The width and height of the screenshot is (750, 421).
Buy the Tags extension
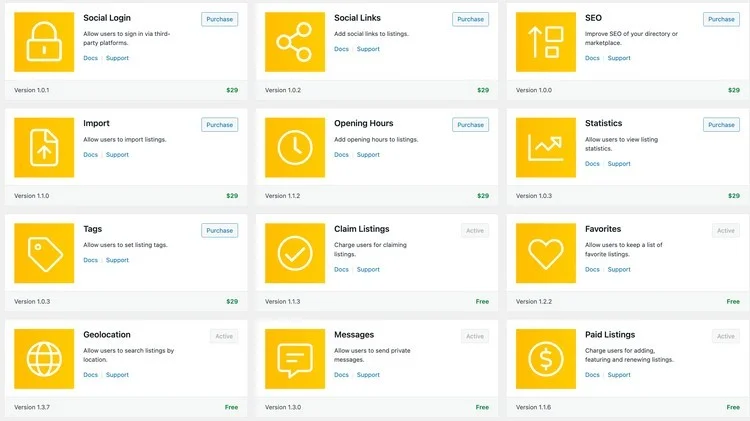coord(219,230)
